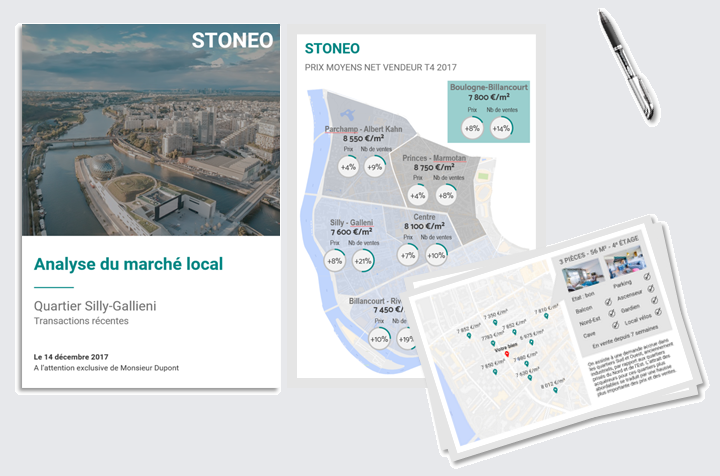Image resolution: width=720 pixels, height=476 pixels.
Task: Click the Parking check mark
Action: click(x=647, y=276)
